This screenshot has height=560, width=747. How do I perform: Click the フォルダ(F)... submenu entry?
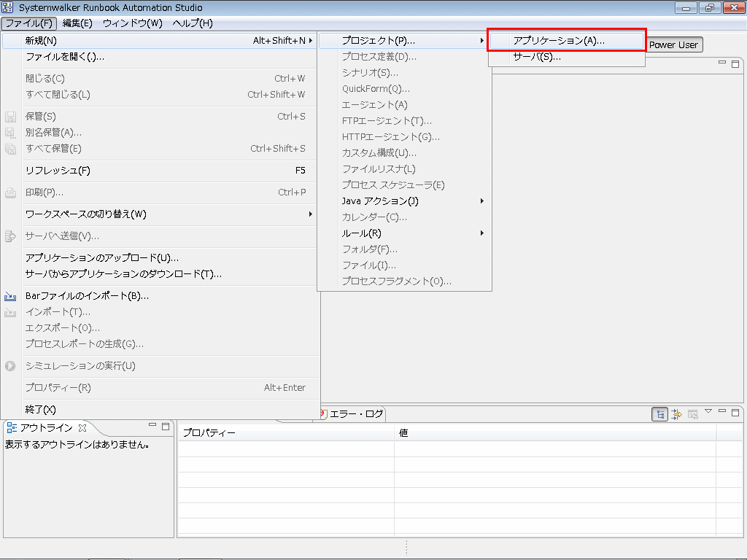404,249
